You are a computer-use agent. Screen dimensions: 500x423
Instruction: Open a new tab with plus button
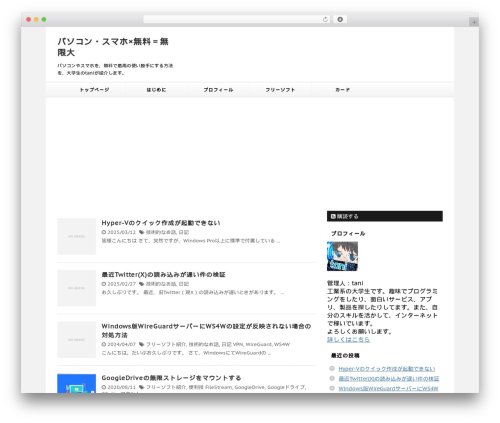tap(474, 22)
